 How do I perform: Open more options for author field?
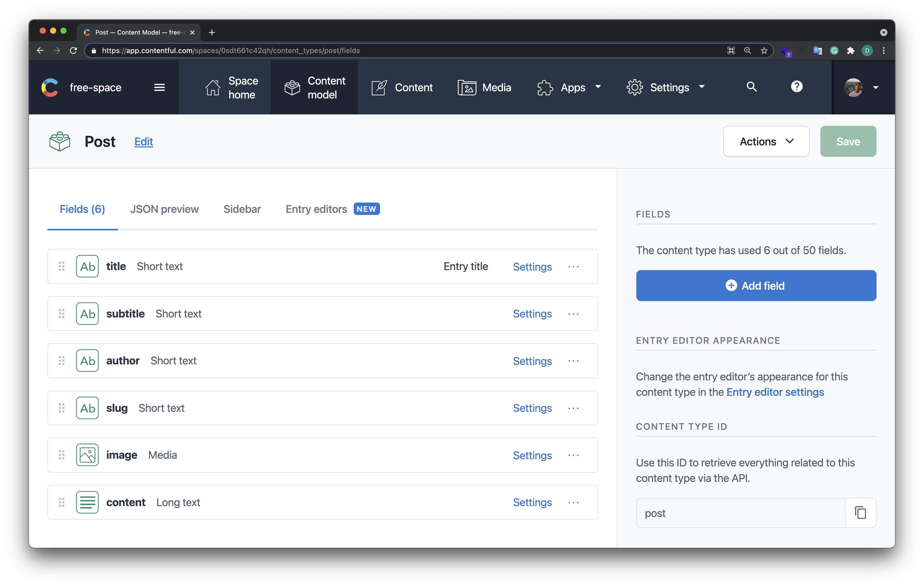click(573, 361)
